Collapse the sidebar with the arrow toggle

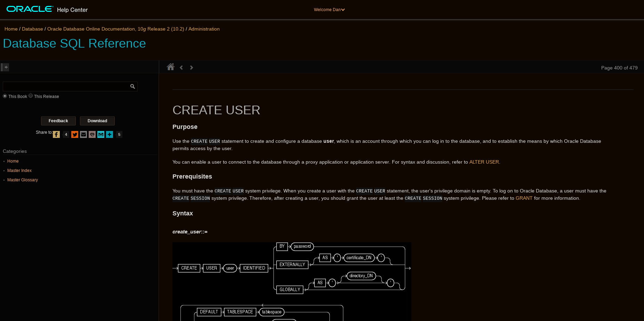point(5,67)
